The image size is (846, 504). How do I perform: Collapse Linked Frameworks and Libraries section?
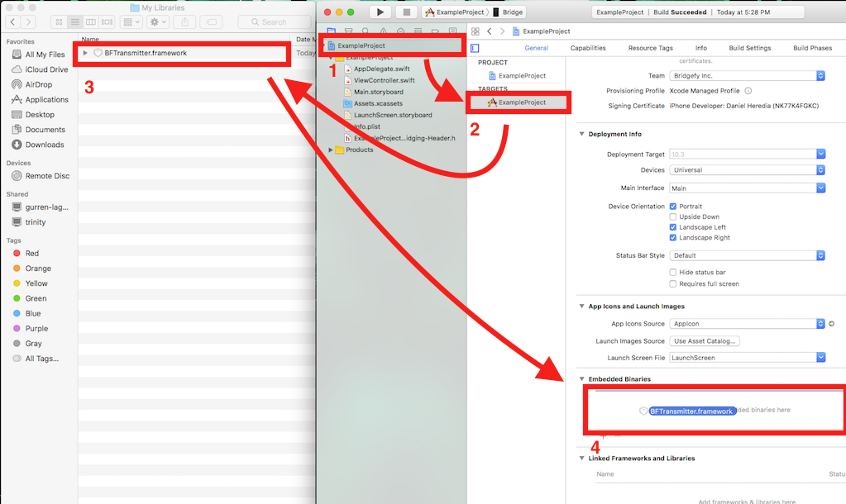point(581,459)
